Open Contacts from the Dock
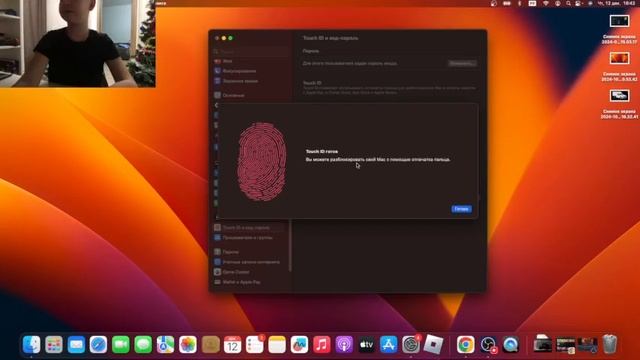Viewport: 640px width, 360px height. [210, 344]
